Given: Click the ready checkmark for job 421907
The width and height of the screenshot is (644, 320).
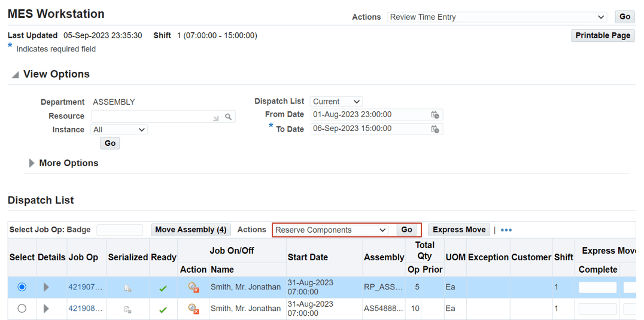Looking at the screenshot, I should [163, 288].
